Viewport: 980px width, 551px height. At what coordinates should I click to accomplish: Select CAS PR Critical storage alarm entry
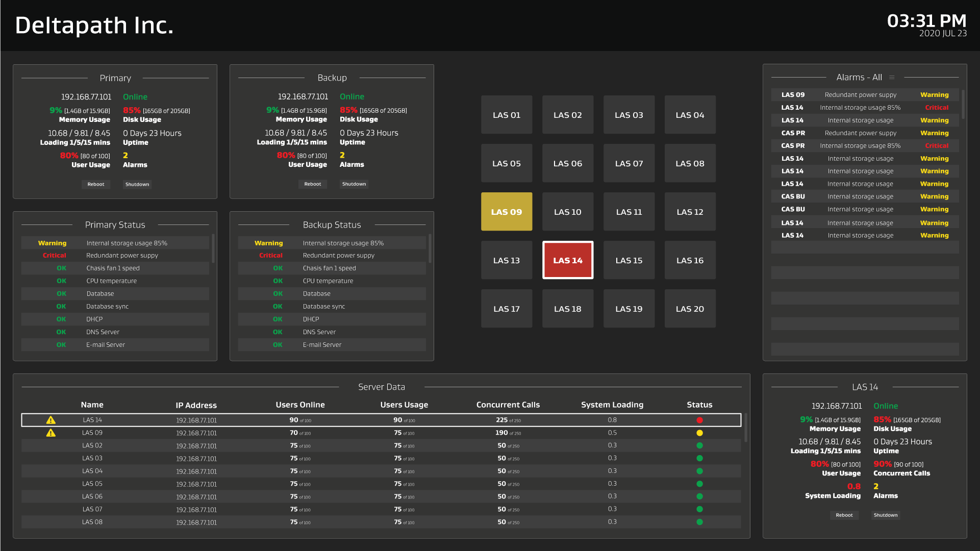coord(864,146)
